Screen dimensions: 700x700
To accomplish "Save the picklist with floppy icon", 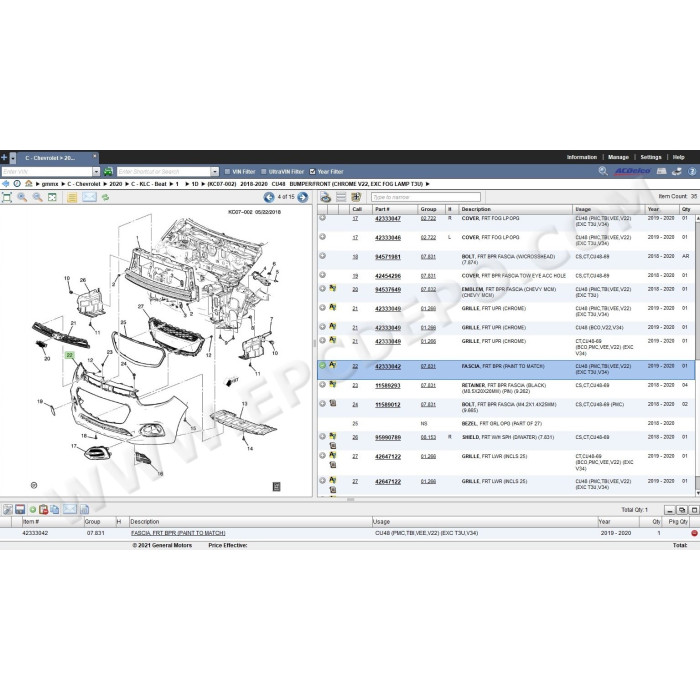I will point(20,509).
